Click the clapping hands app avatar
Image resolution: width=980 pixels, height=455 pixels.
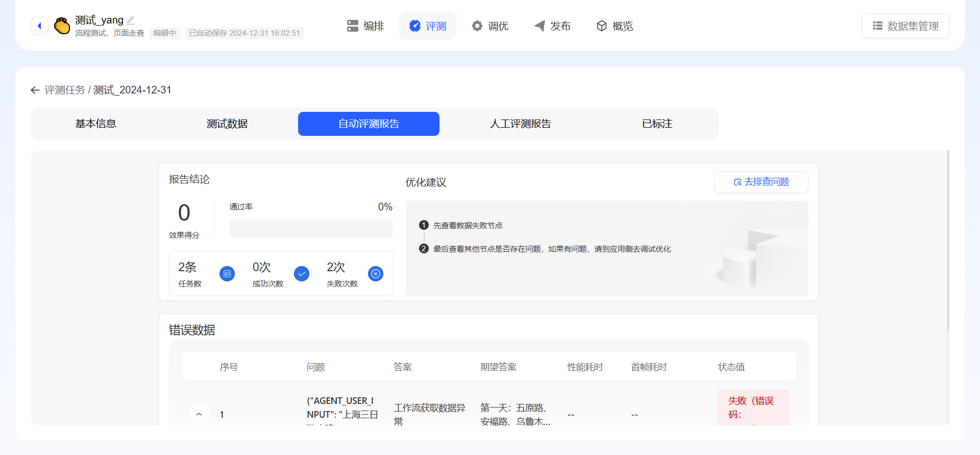pos(62,26)
